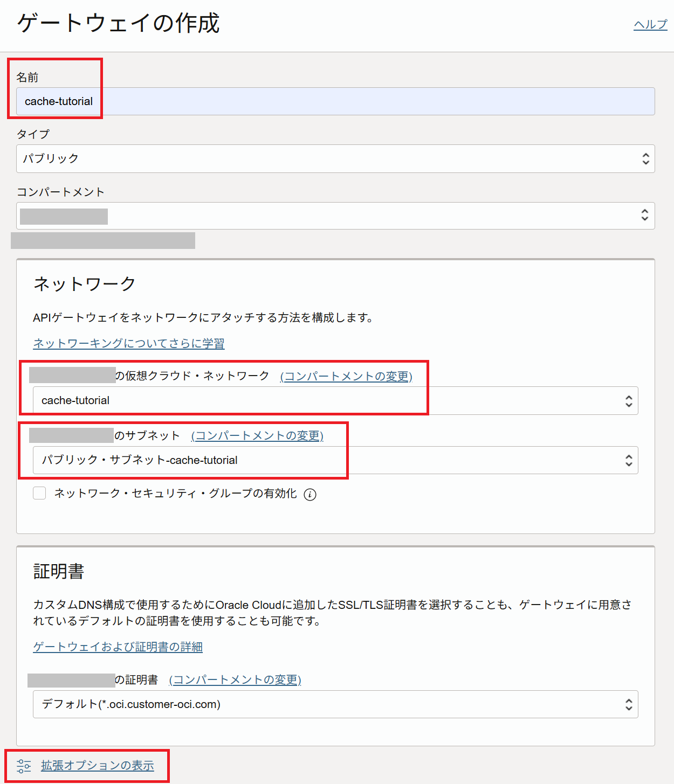The width and height of the screenshot is (674, 784).
Task: Focus the 名前 input field containing cache-tutorial
Action: point(334,101)
